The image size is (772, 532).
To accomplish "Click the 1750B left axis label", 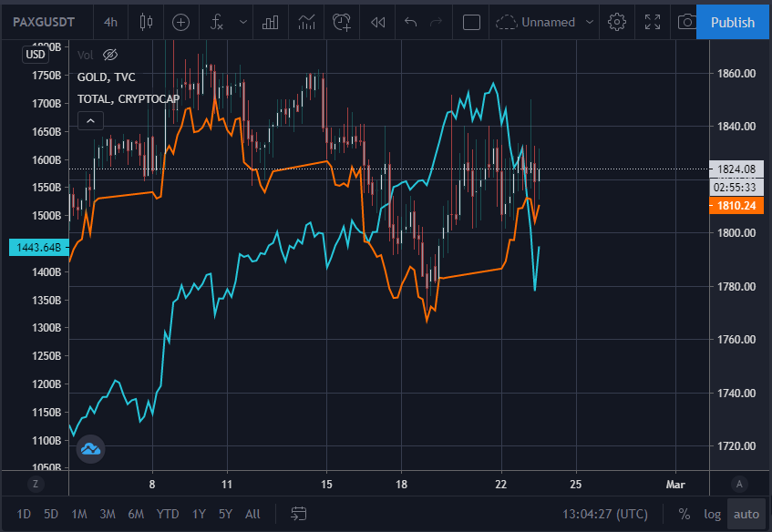I will 46,76.
